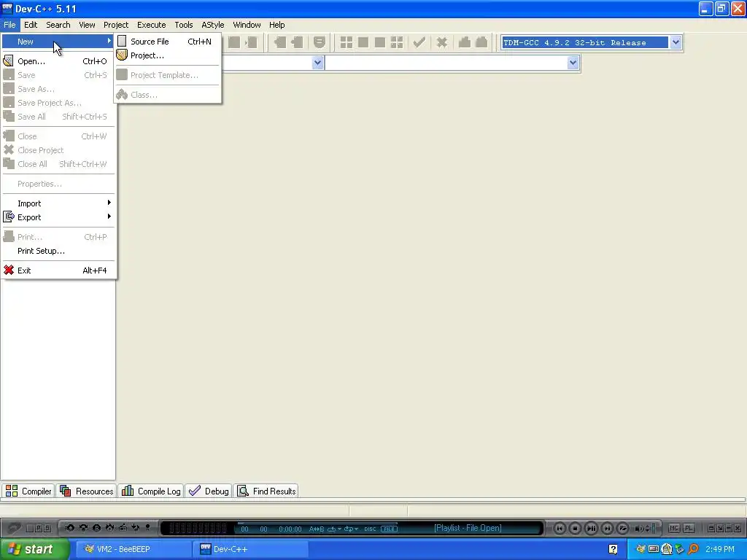Open the first class browser dropdown arrow

[317, 63]
